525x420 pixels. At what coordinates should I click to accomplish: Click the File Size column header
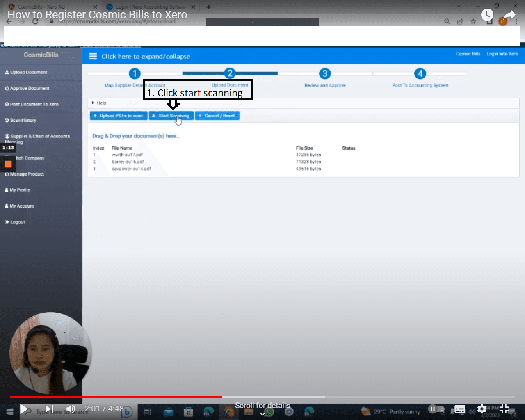click(304, 148)
